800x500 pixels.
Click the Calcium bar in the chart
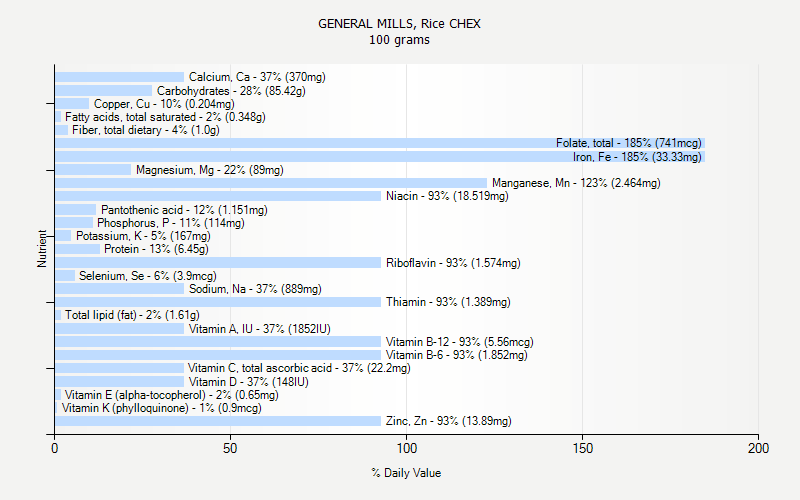[x=120, y=77]
